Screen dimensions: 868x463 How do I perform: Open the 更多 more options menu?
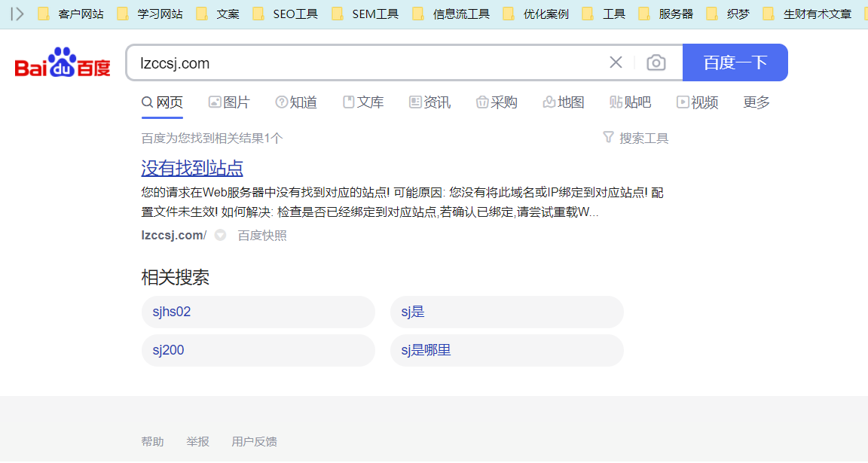pyautogui.click(x=756, y=102)
